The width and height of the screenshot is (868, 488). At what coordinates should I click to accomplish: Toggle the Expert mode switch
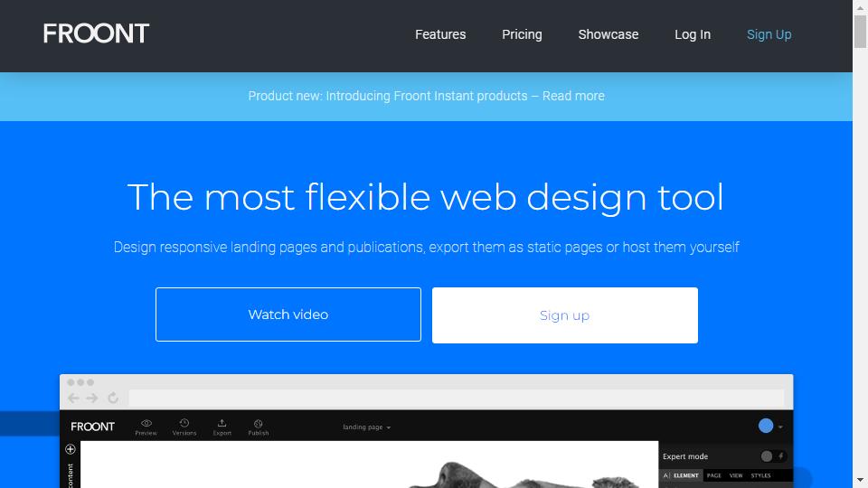(x=773, y=456)
